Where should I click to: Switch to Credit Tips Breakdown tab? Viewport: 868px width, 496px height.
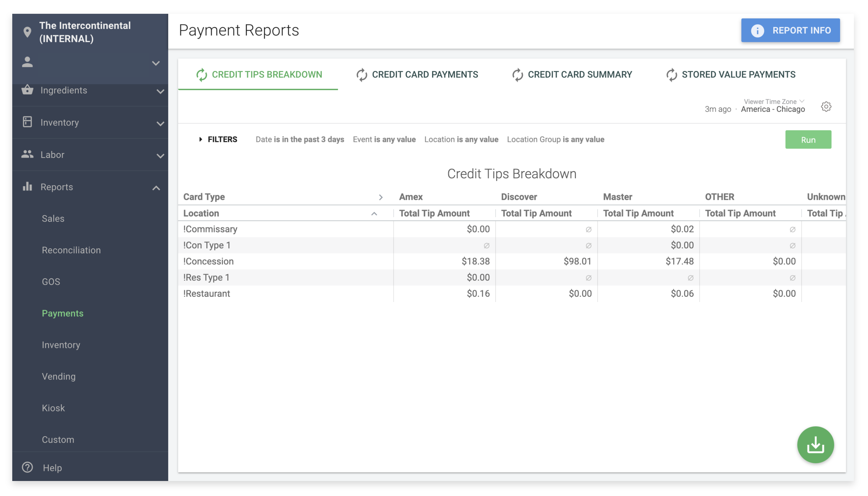258,74
